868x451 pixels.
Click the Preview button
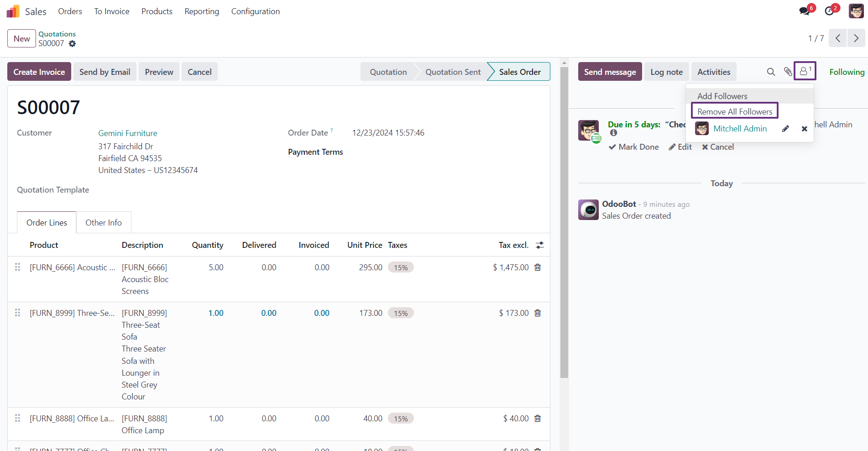point(159,72)
